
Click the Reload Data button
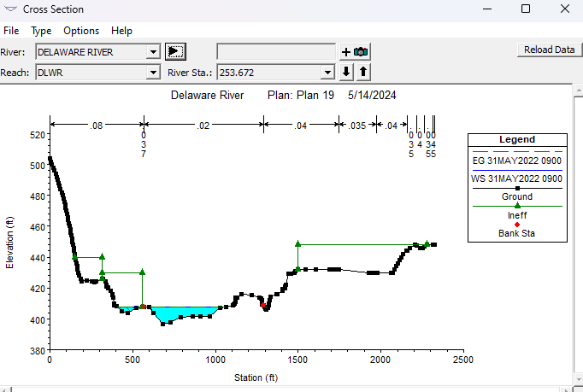549,50
